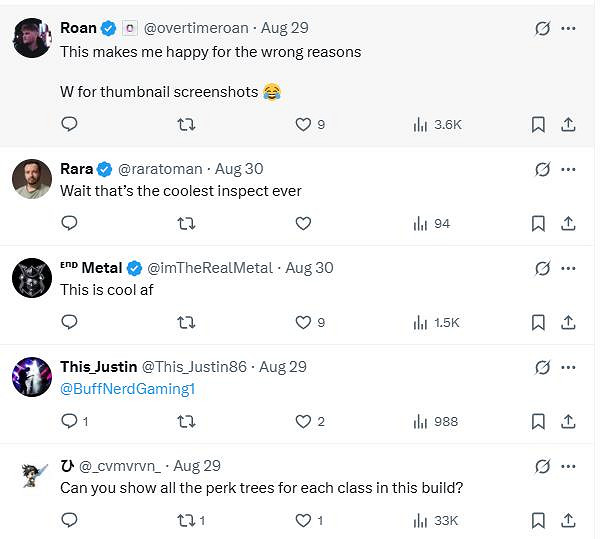
Task: Open more options menu on Rara's tweet
Action: (569, 170)
